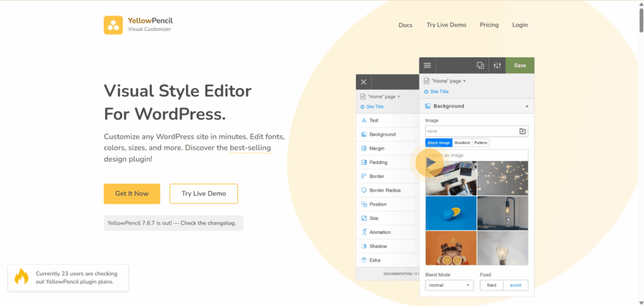This screenshot has width=644, height=306.
Task: Click the best-selling underlined link
Action: [250, 148]
